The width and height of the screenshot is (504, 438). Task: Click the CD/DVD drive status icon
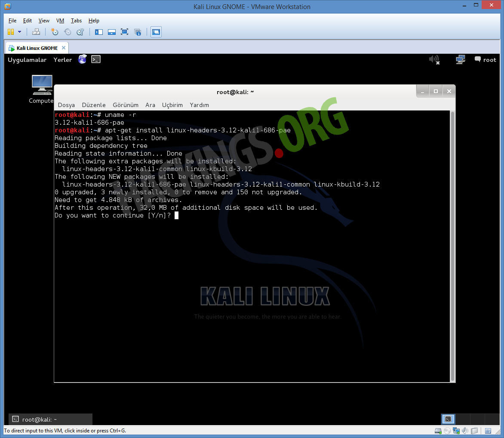click(x=447, y=431)
